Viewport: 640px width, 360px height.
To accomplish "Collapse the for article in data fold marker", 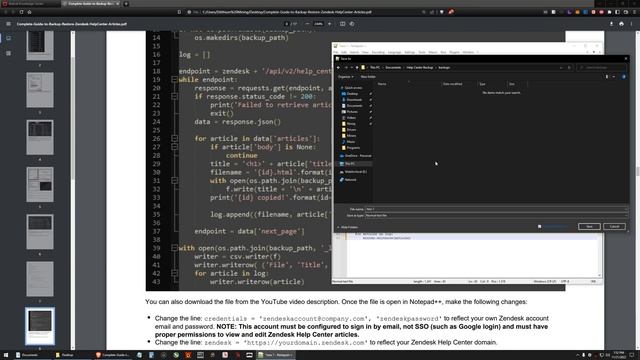I will (174, 138).
